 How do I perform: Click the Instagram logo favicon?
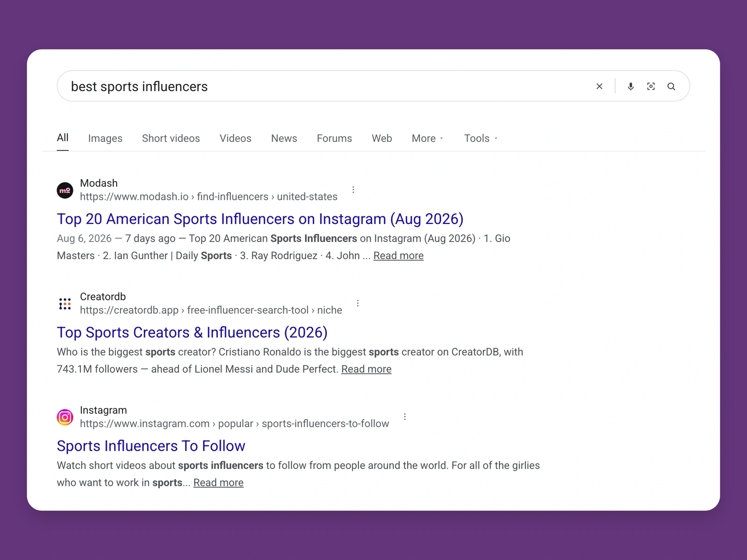65,417
